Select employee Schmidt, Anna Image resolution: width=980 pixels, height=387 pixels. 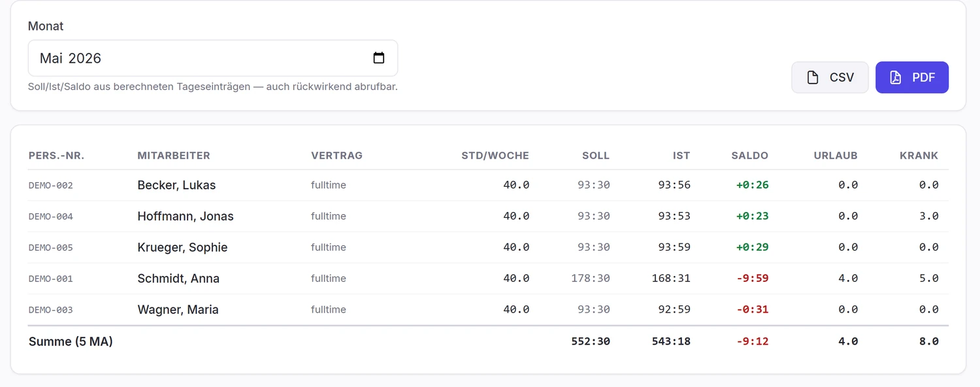pyautogui.click(x=178, y=279)
